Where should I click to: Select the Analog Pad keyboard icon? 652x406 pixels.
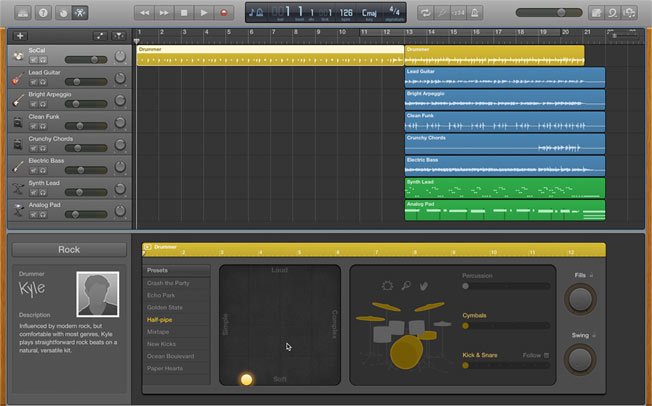[x=17, y=211]
